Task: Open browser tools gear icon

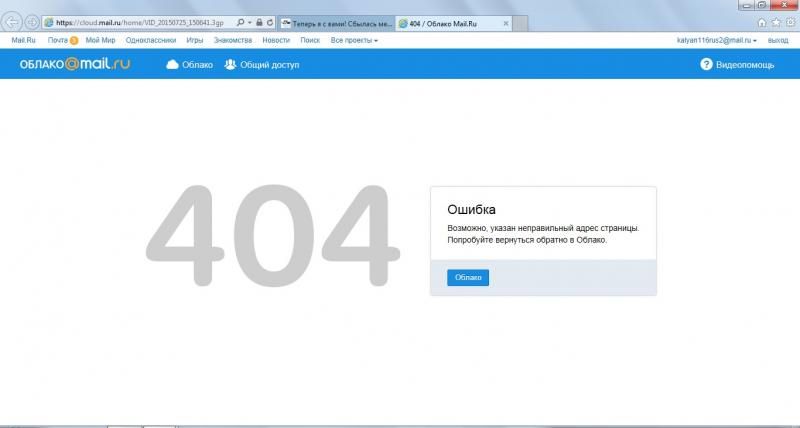Action: tap(790, 22)
